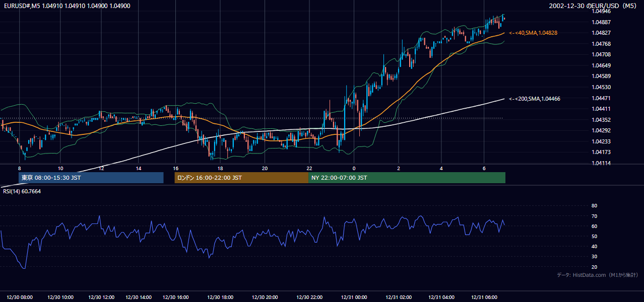Click the EURUSD#,M5 chart title text
Viewport: 644px width, 302px height.
coord(67,6)
